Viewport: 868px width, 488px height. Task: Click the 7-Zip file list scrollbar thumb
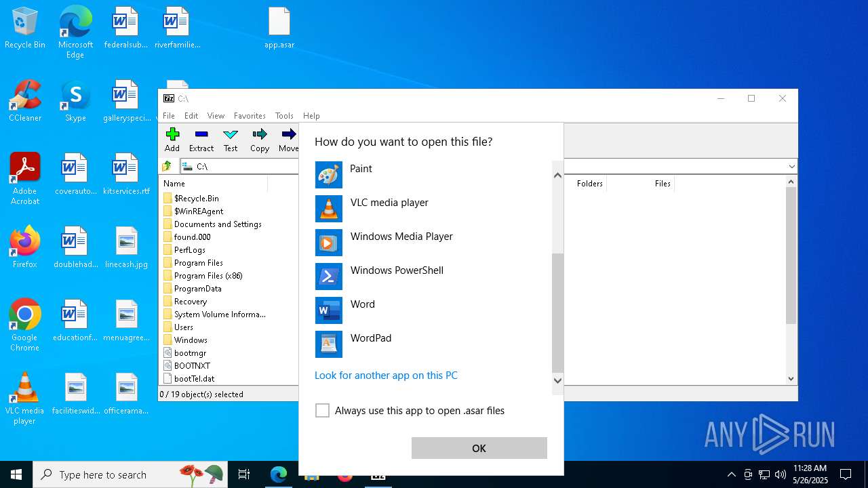(791, 256)
